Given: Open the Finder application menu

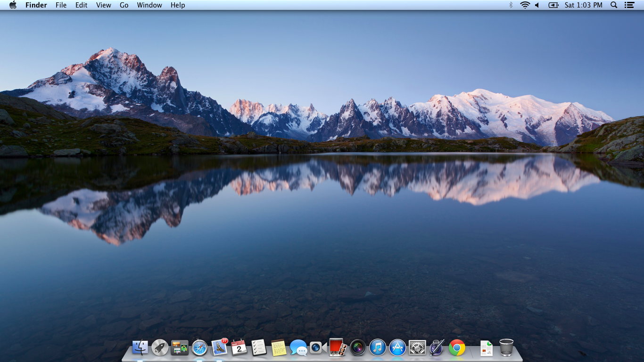Looking at the screenshot, I should (36, 5).
